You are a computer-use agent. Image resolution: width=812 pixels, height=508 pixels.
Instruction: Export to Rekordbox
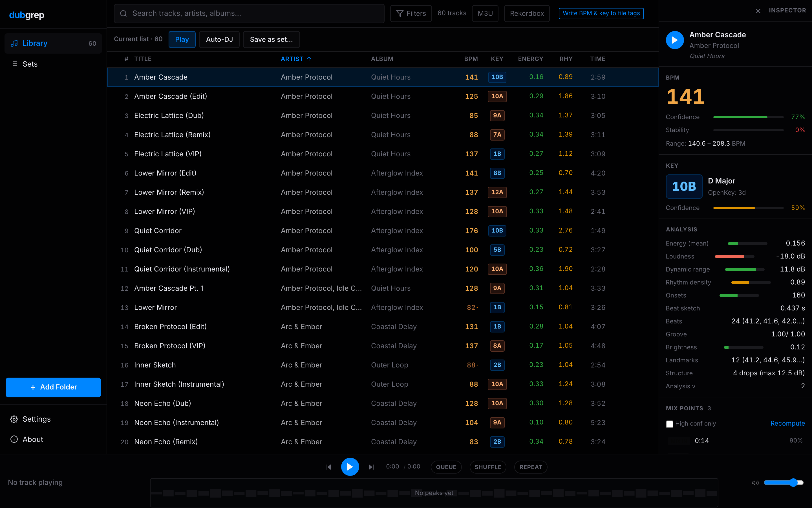[526, 14]
